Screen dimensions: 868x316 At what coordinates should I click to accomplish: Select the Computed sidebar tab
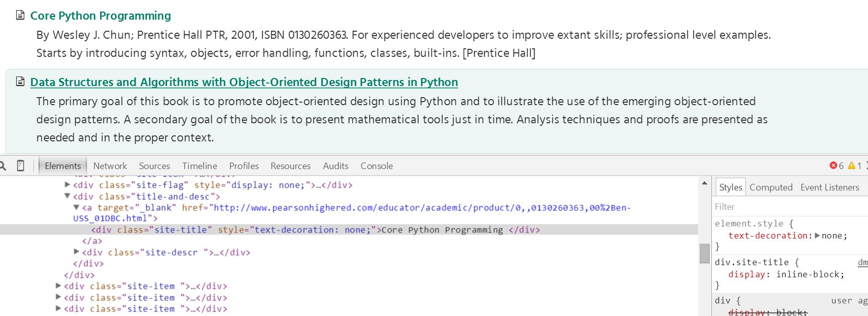coord(771,187)
